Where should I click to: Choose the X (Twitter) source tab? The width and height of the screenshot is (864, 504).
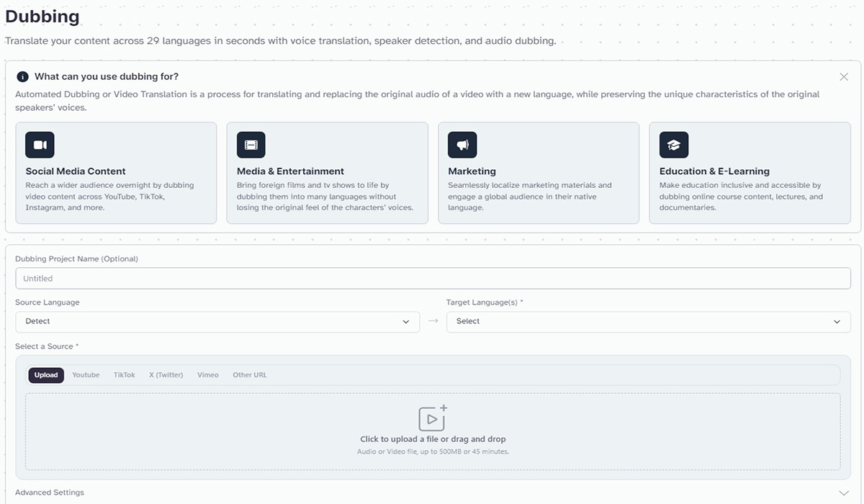[x=166, y=375]
